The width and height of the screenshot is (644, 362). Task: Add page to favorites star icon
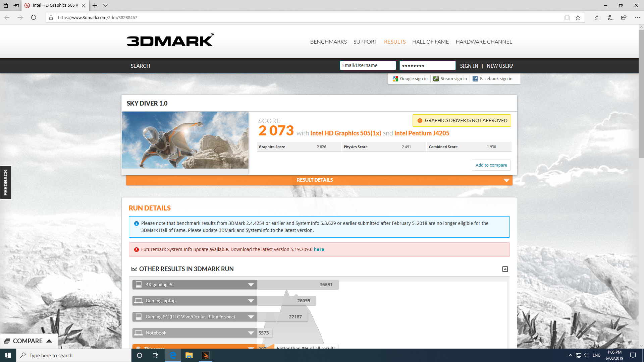(578, 17)
